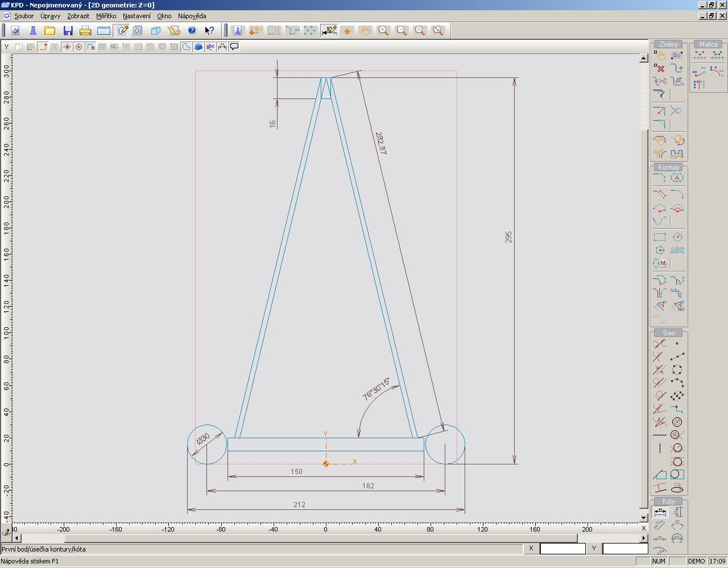Click the horizontal scrollbar thumb
The width and height of the screenshot is (728, 568).
click(321, 538)
